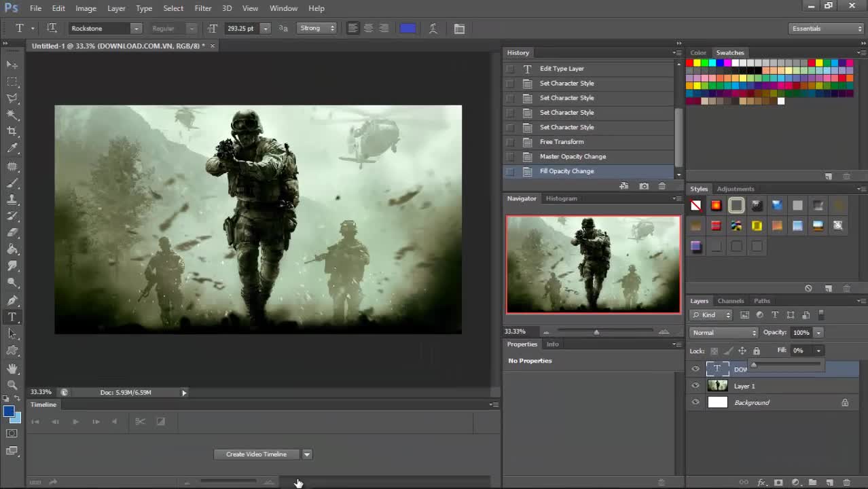The width and height of the screenshot is (868, 489).
Task: Hide the Background layer visibility eye
Action: click(695, 403)
